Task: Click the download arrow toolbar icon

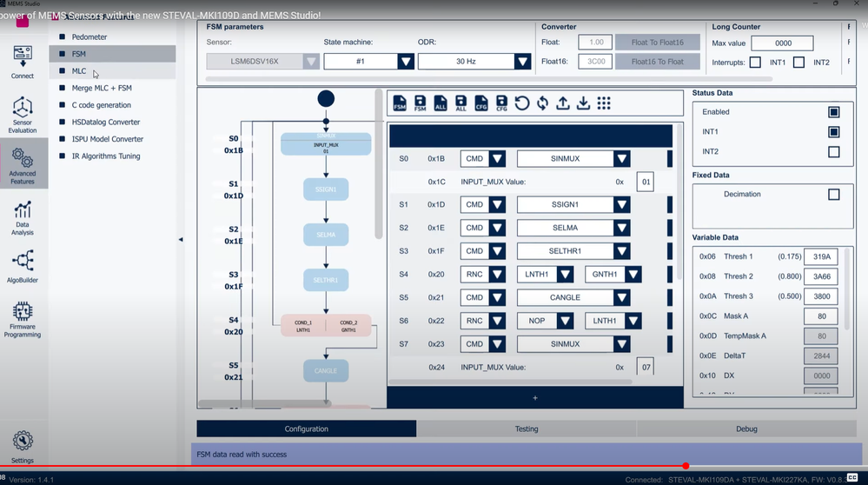Action: coord(584,103)
